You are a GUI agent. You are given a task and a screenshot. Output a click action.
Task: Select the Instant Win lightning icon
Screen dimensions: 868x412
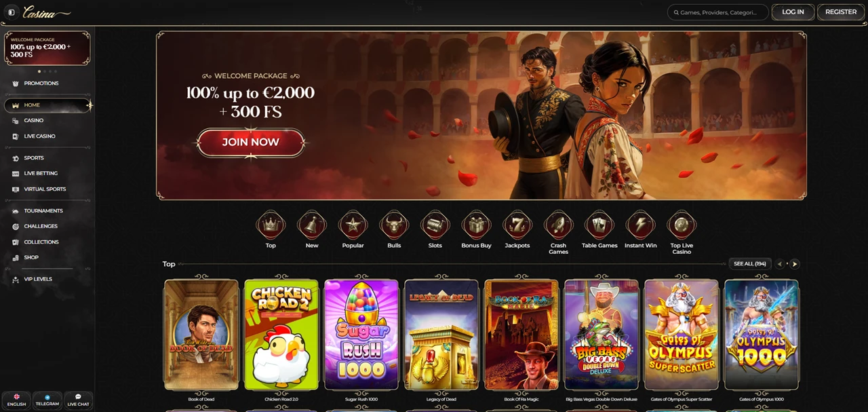tap(640, 225)
